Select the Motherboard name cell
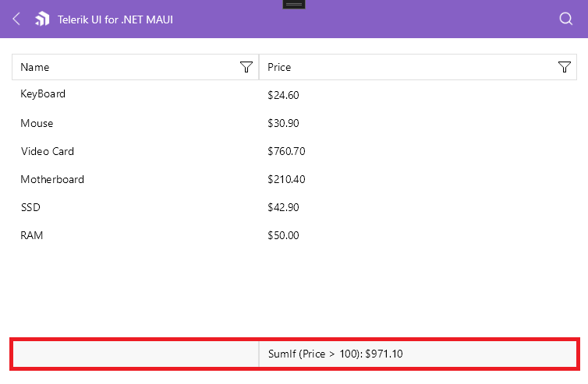Image resolution: width=588 pixels, height=384 pixels. 52,179
